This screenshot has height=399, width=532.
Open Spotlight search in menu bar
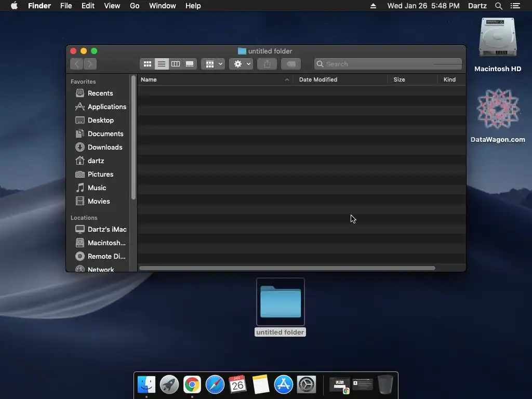[498, 6]
